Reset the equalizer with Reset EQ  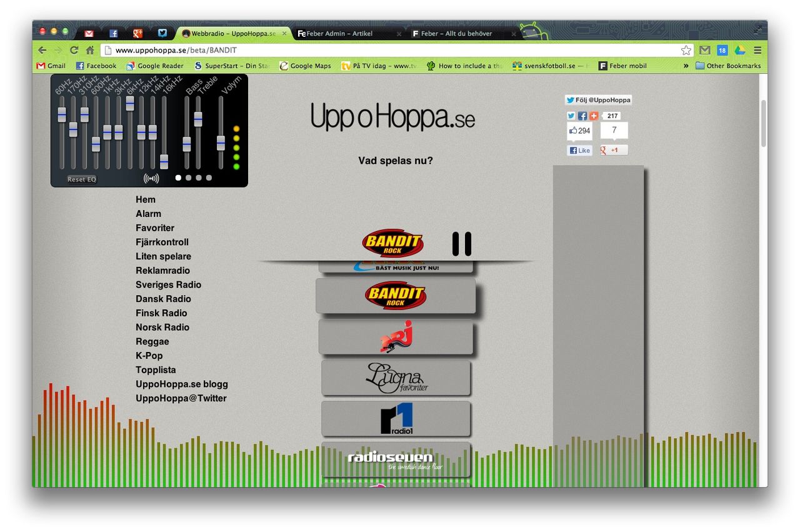pyautogui.click(x=82, y=179)
